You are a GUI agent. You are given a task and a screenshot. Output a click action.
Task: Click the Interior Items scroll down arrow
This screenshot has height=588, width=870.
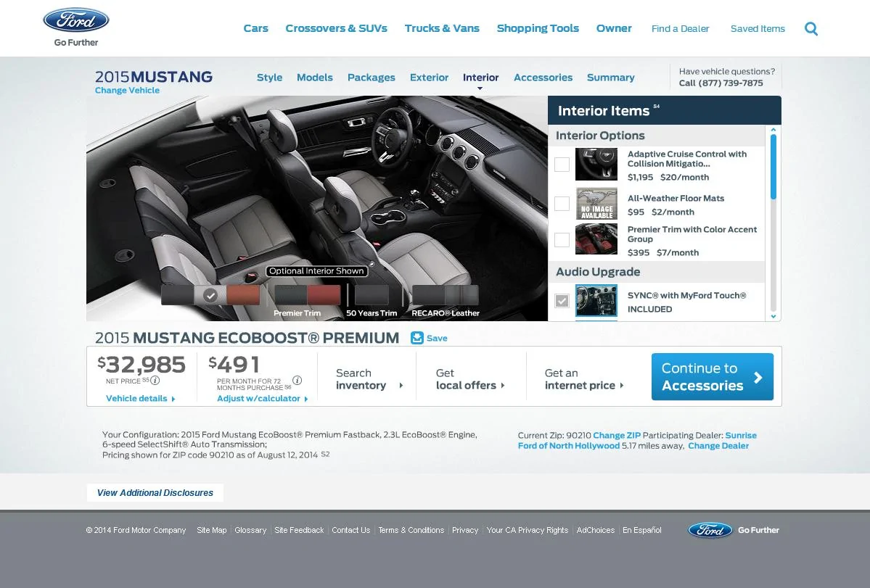pos(773,316)
